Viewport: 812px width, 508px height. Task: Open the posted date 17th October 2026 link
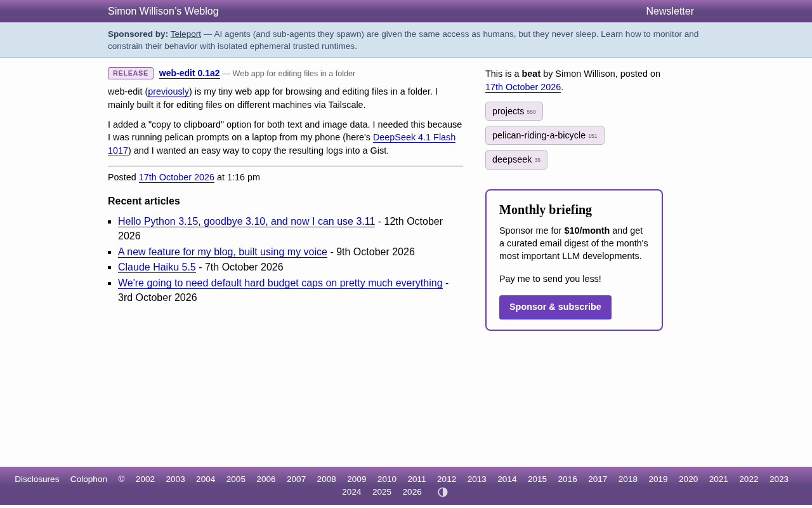[176, 177]
